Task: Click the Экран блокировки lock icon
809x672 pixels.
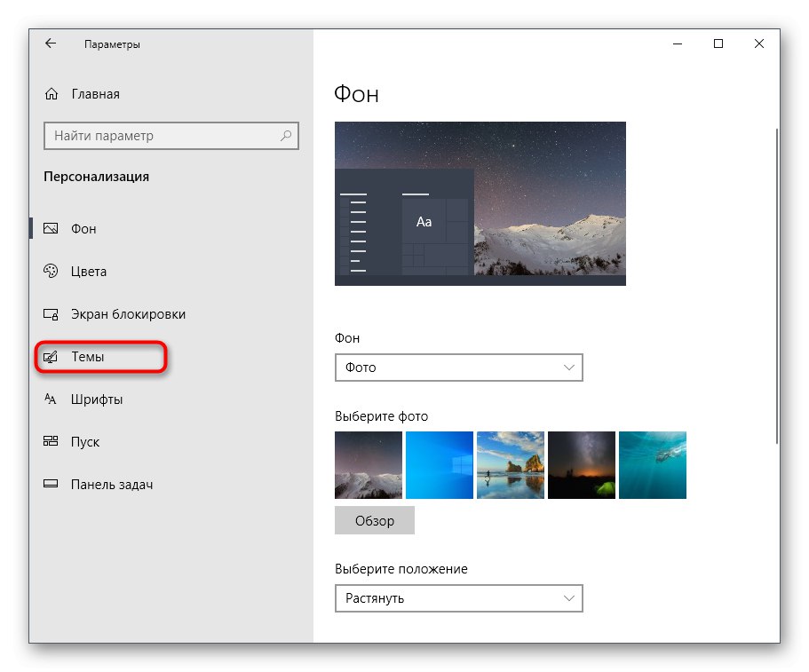Action: click(x=51, y=314)
